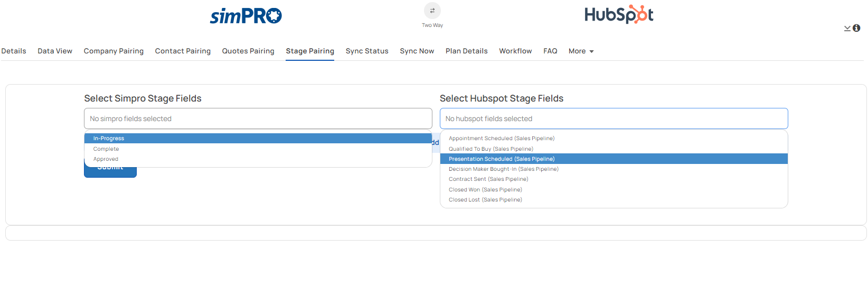Click the simPRO logo
The image size is (868, 284).
click(246, 16)
